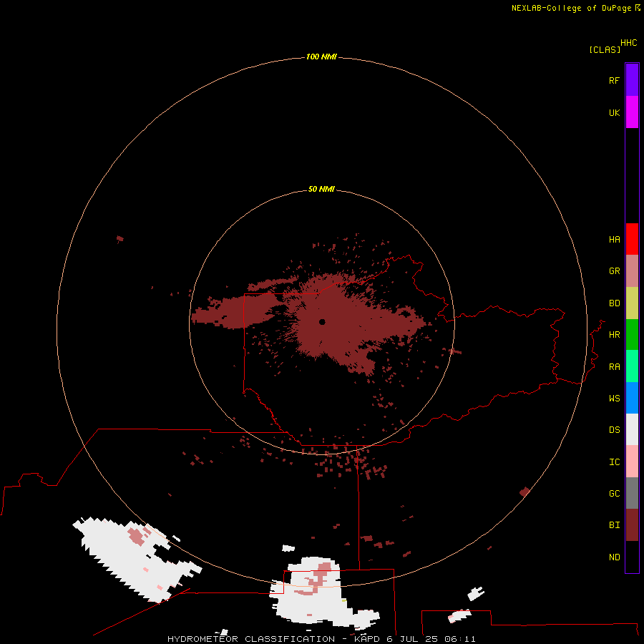The height and width of the screenshot is (644, 644).
Task: Click the NEXLAB-College of DuPage credit text
Action: 572,8
